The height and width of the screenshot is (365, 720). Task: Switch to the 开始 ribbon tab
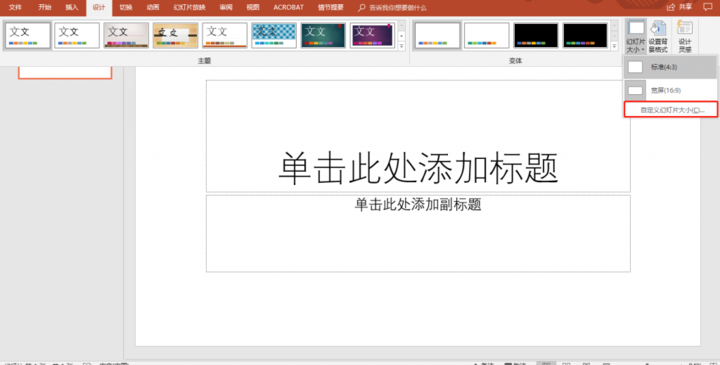45,7
